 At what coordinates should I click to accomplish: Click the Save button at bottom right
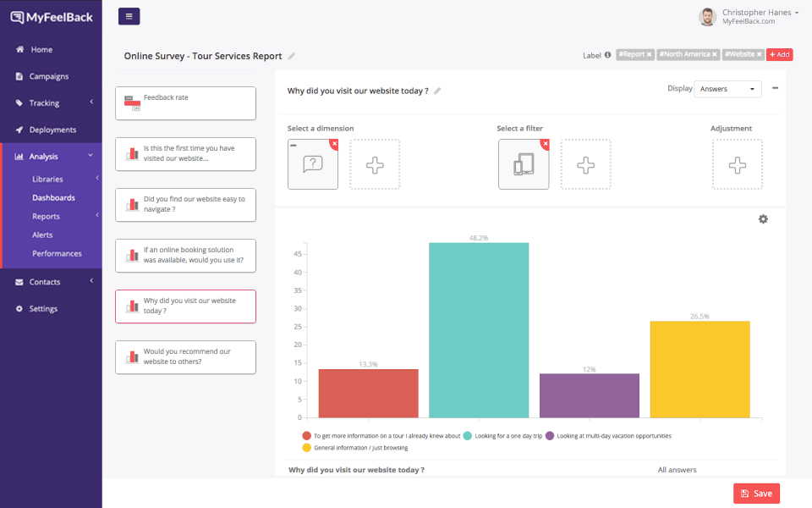tap(756, 493)
